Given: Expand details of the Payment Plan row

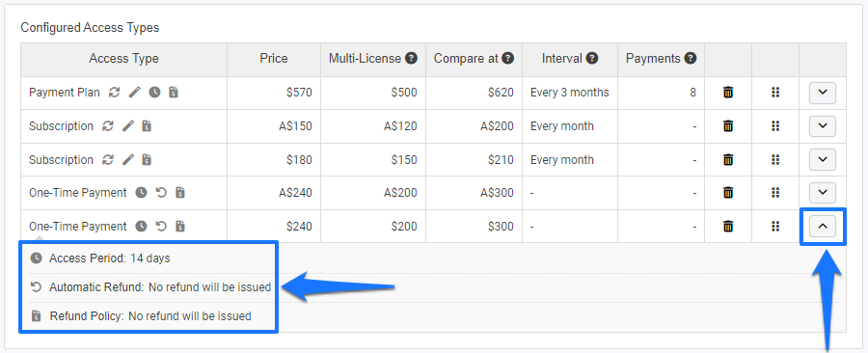Looking at the screenshot, I should click(823, 93).
